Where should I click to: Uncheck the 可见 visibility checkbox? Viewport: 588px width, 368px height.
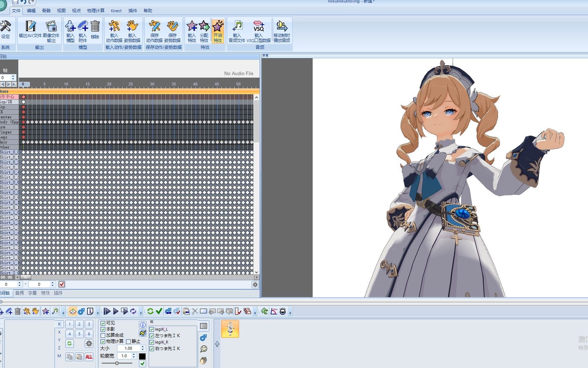pos(103,323)
